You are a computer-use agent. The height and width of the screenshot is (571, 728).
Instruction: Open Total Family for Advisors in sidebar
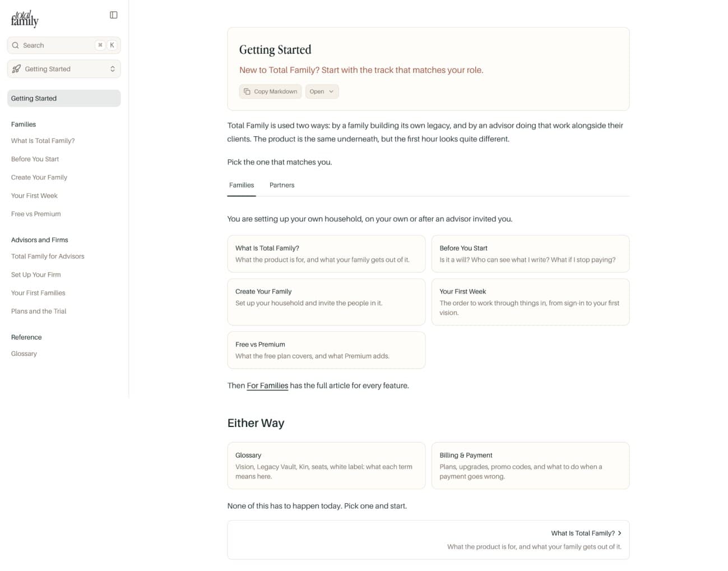[48, 257]
